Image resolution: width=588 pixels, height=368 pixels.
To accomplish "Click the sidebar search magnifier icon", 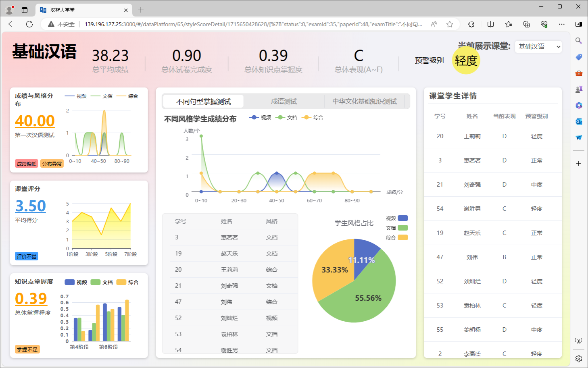I will tap(579, 41).
